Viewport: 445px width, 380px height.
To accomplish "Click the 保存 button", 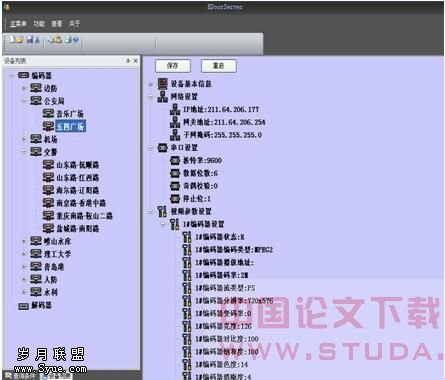I will pyautogui.click(x=173, y=66).
